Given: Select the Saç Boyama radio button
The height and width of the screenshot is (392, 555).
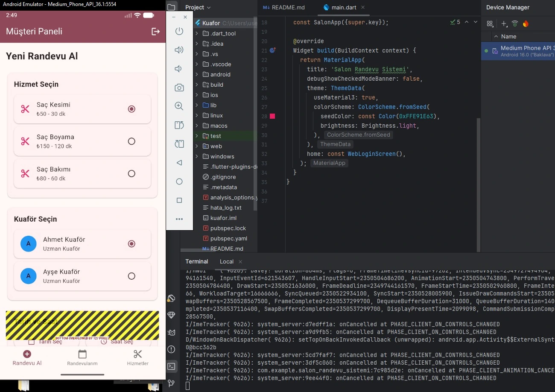Looking at the screenshot, I should (131, 141).
